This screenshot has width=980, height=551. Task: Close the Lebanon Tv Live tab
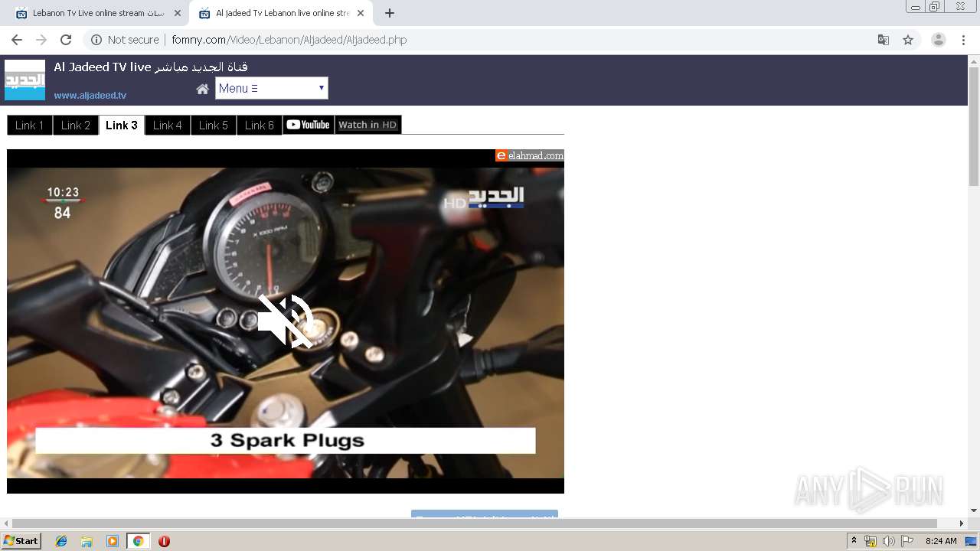tap(178, 13)
